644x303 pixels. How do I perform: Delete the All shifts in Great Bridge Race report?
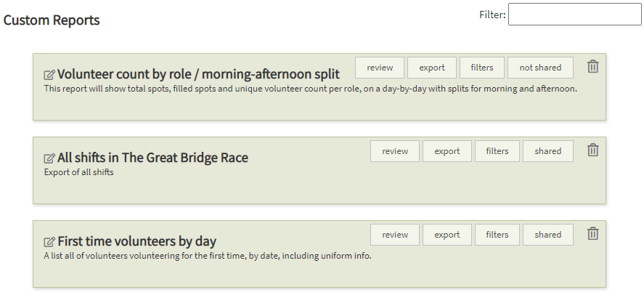[593, 150]
